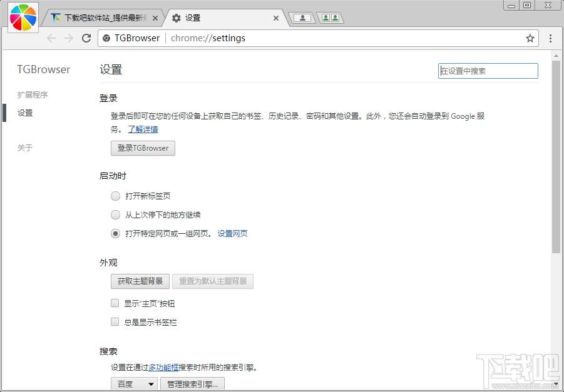Open the 设置网页 link
The image size is (564, 392).
(x=232, y=234)
